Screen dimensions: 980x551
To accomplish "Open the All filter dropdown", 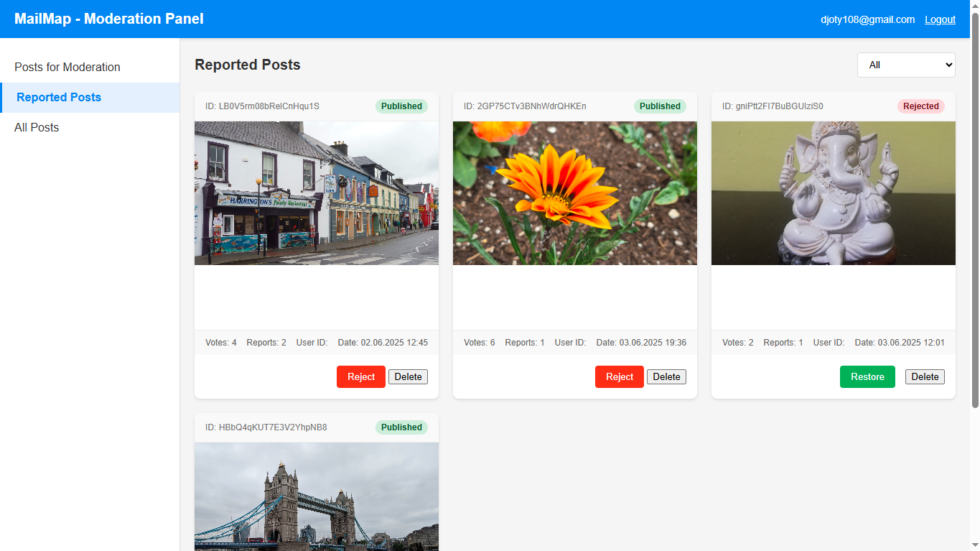I will [906, 65].
